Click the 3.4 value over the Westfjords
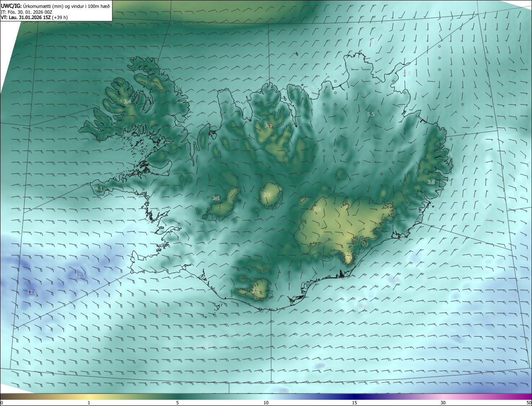This screenshot has height=406, width=532. click(128, 101)
